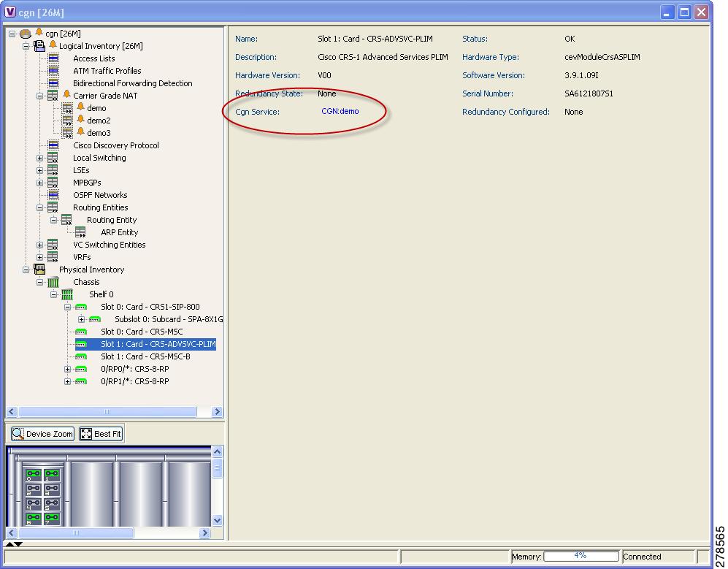Click the ARP Entity icon
Screen dimensions: 728x569
coord(80,232)
